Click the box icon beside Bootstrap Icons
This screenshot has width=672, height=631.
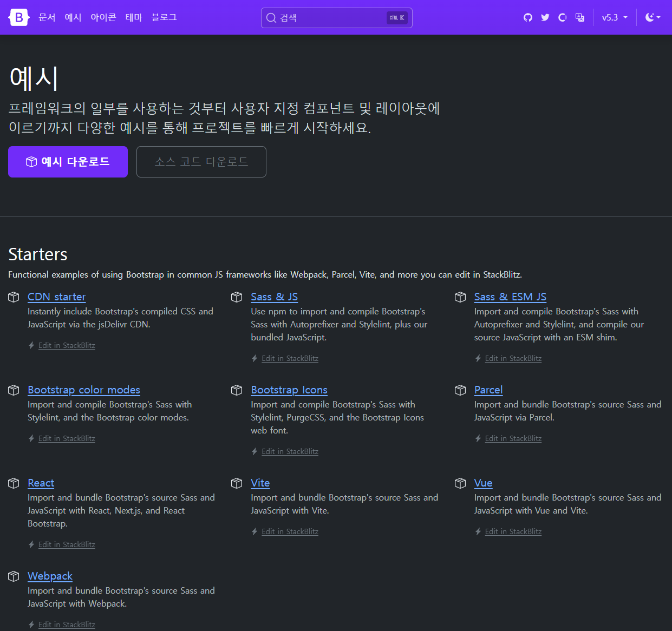(x=237, y=390)
